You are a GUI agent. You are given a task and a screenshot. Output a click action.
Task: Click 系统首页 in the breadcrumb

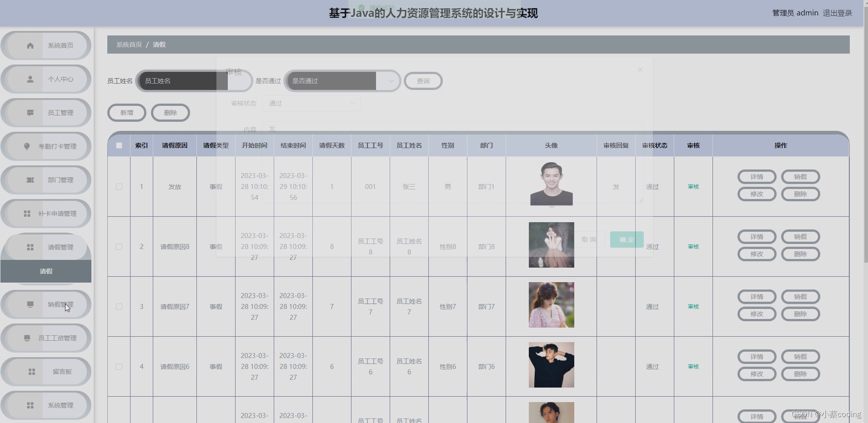tap(129, 45)
